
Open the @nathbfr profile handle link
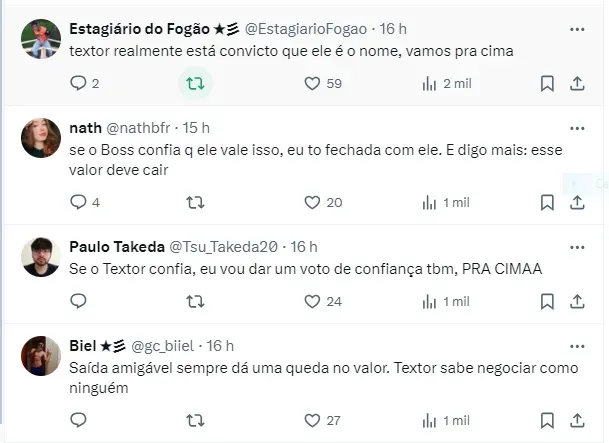(x=134, y=128)
